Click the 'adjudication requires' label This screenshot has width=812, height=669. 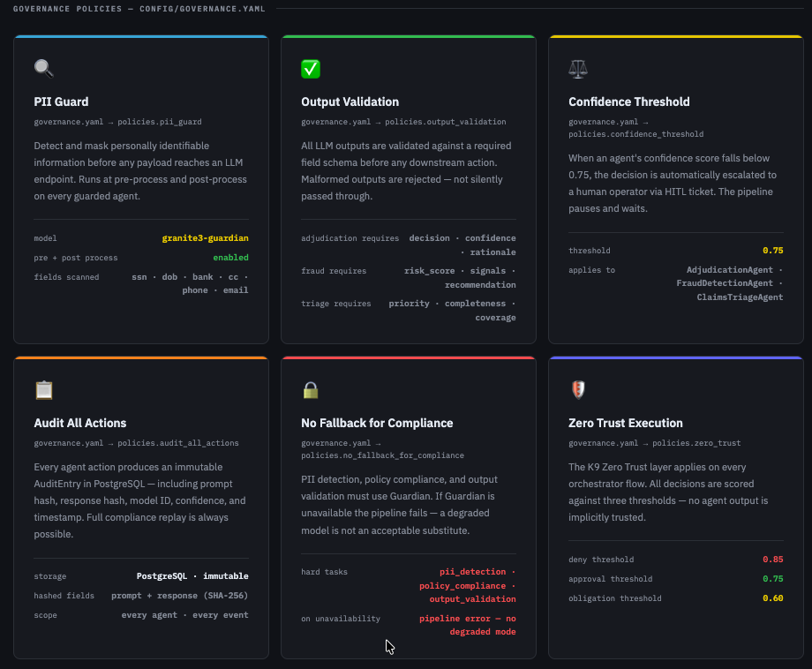350,238
